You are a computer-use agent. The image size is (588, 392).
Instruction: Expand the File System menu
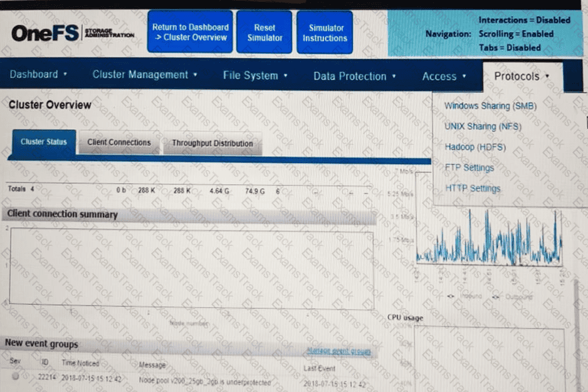coord(255,75)
